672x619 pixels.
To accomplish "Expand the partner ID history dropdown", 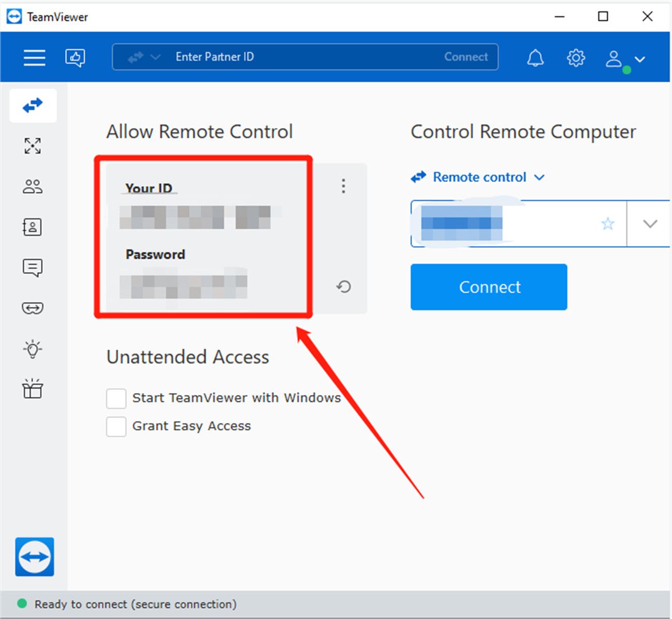I will point(650,224).
